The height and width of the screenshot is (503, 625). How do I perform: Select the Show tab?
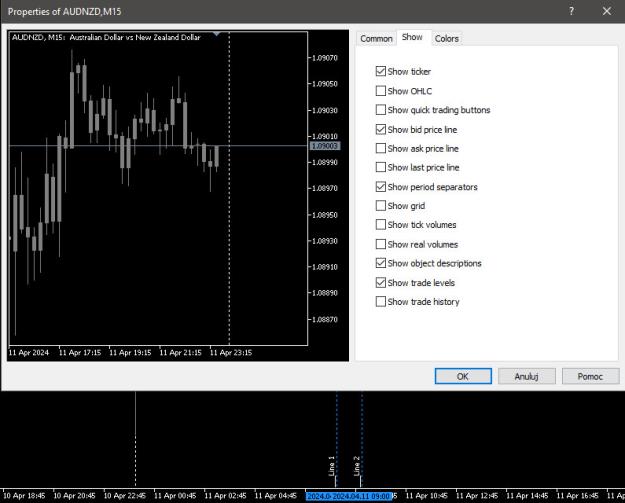tap(412, 37)
